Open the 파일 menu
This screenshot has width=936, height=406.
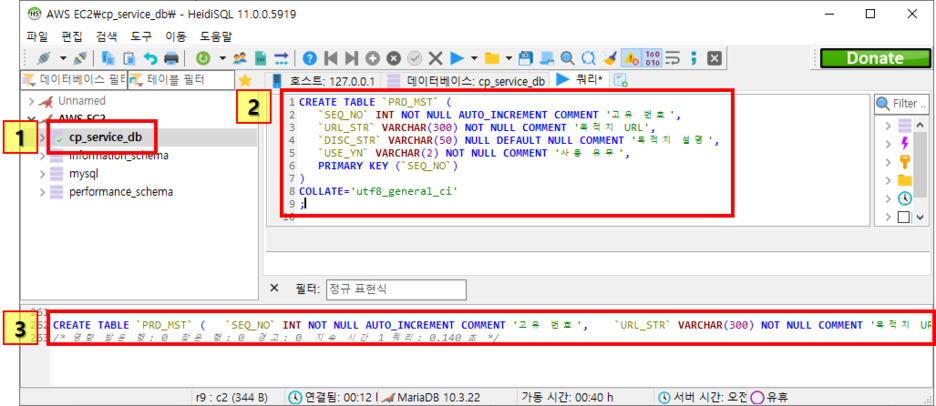(x=38, y=36)
